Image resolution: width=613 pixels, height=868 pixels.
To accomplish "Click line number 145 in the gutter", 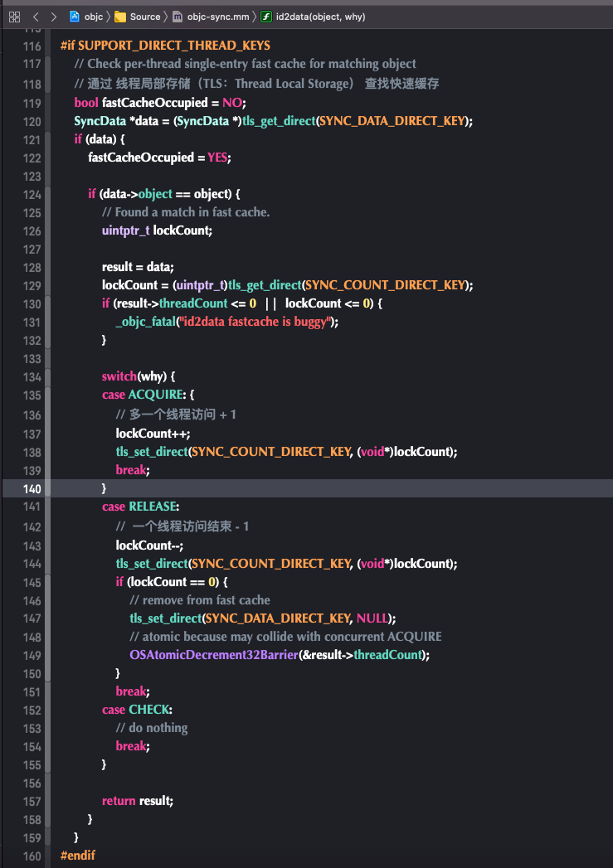I will pyautogui.click(x=32, y=582).
